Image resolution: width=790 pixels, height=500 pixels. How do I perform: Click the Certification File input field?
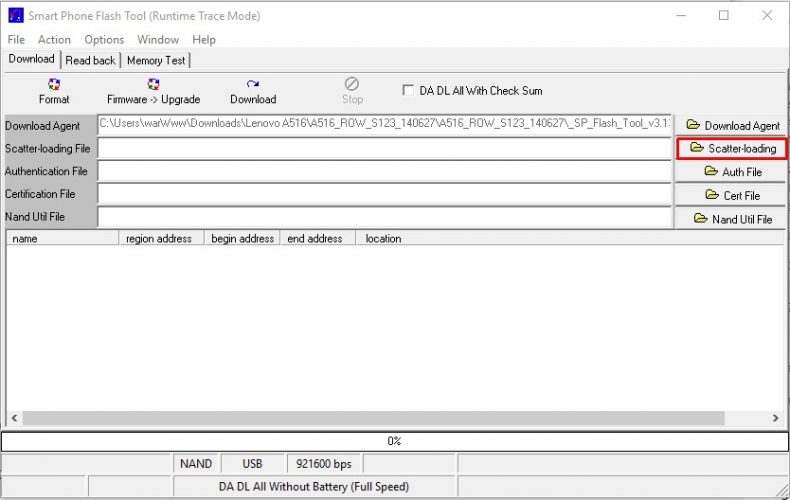pos(384,194)
